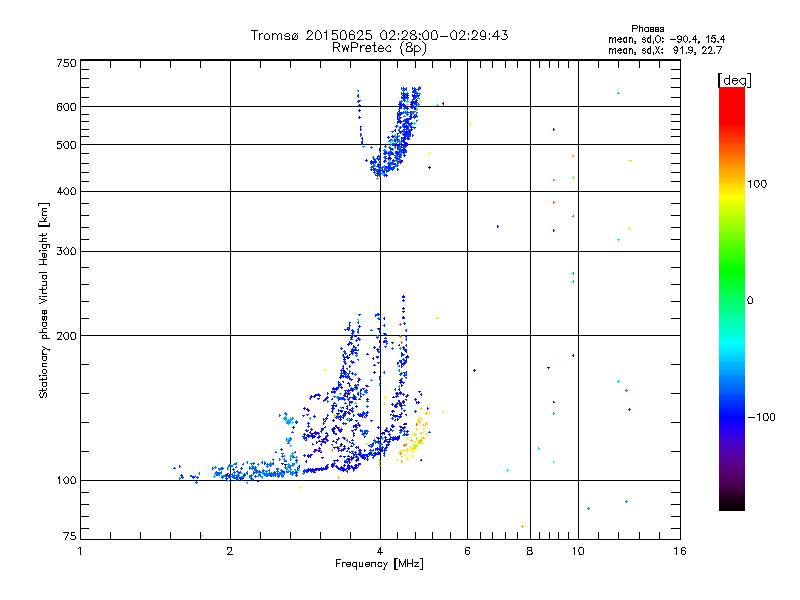This screenshot has height=600, width=800.
Task: Click the x-axis tick label '2'
Action: point(230,551)
